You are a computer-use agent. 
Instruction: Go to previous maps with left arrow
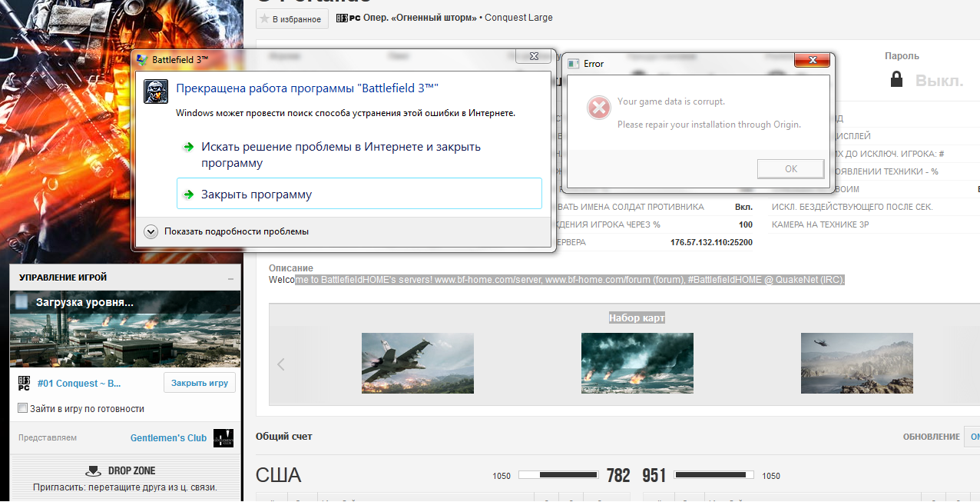(281, 364)
